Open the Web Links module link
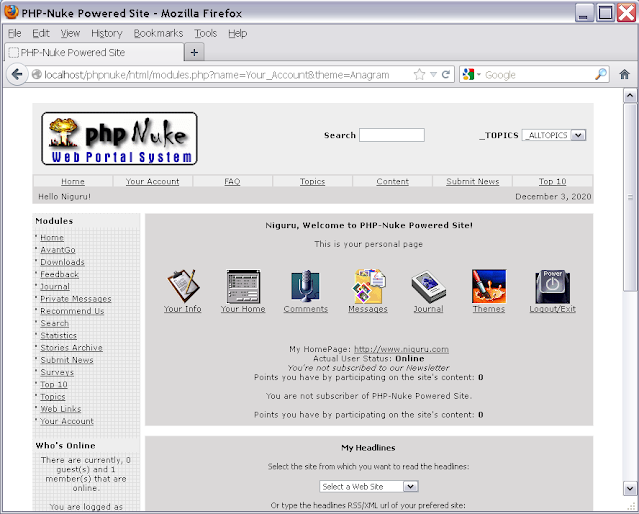This screenshot has height=514, width=639. 61,409
